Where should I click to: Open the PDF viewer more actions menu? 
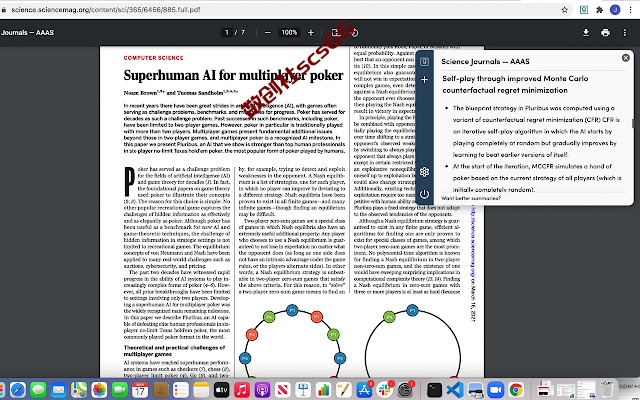tap(624, 32)
